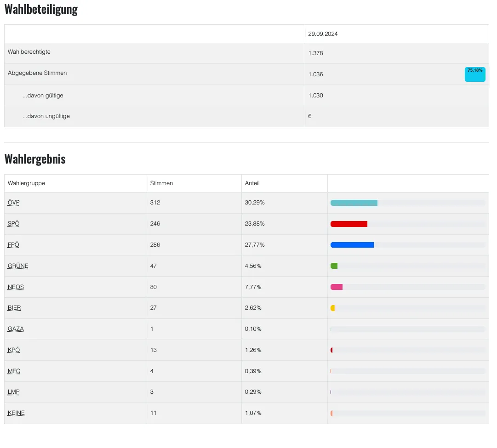This screenshot has height=448, width=497.
Task: Click the invalid votes value 6
Action: click(310, 116)
